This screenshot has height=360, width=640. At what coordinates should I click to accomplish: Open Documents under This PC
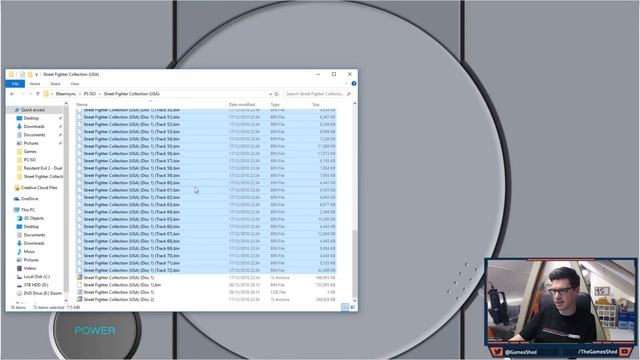(34, 235)
